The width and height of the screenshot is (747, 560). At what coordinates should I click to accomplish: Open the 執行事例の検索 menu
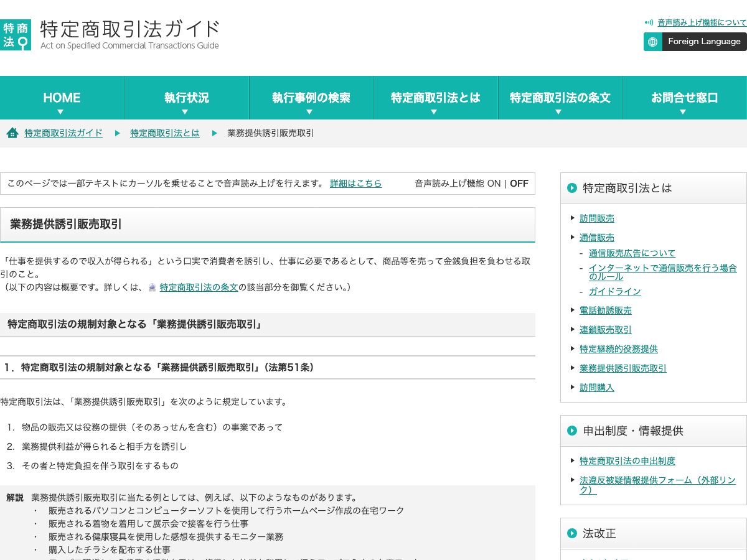click(x=311, y=98)
